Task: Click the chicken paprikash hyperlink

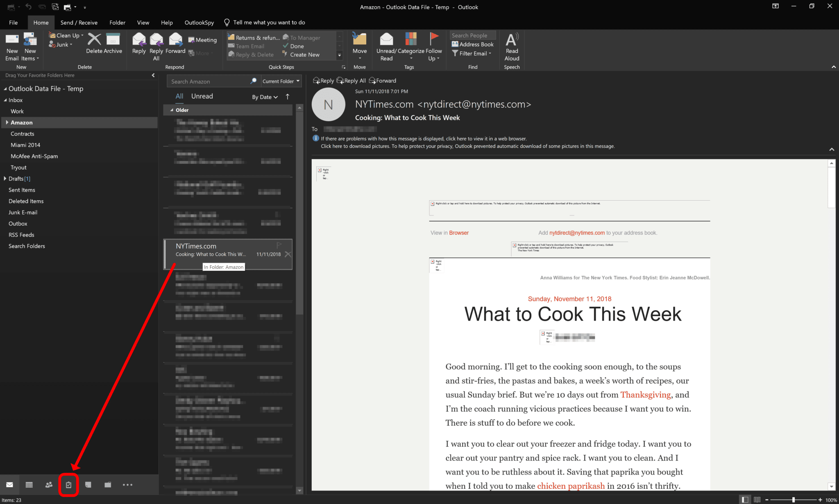Action: 571,486
